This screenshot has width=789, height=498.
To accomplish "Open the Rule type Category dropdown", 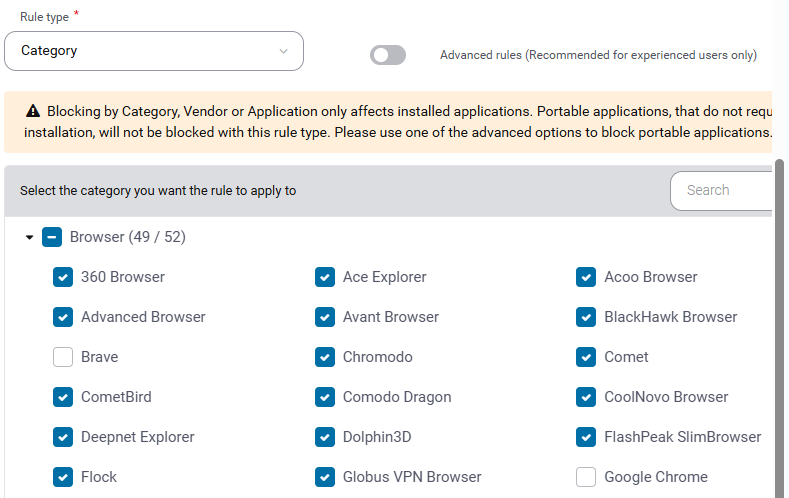I will click(153, 51).
